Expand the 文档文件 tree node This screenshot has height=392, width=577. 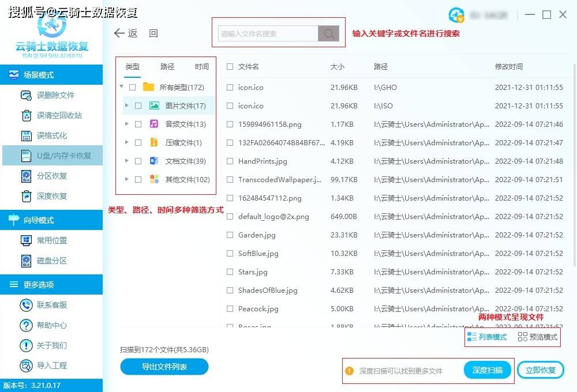point(126,161)
